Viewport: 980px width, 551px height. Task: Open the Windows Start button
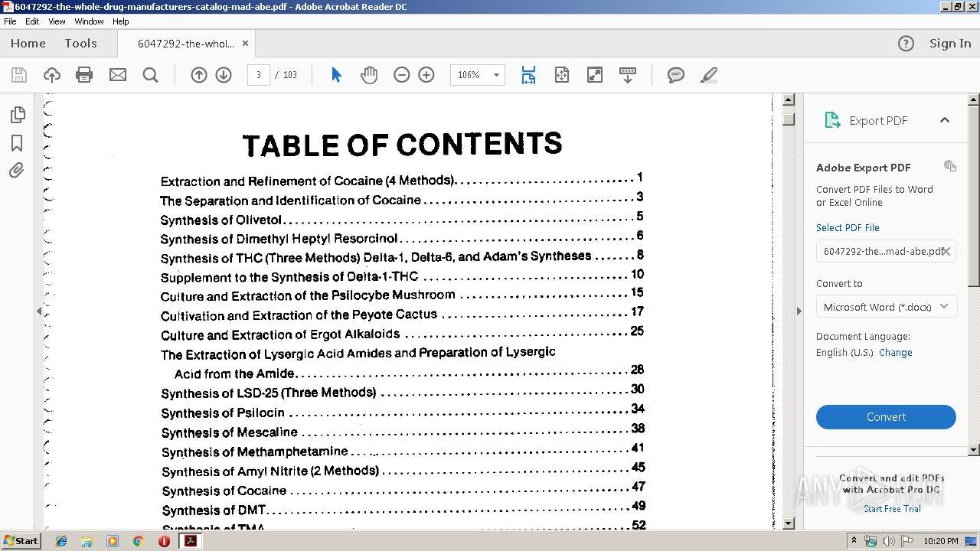[21, 540]
